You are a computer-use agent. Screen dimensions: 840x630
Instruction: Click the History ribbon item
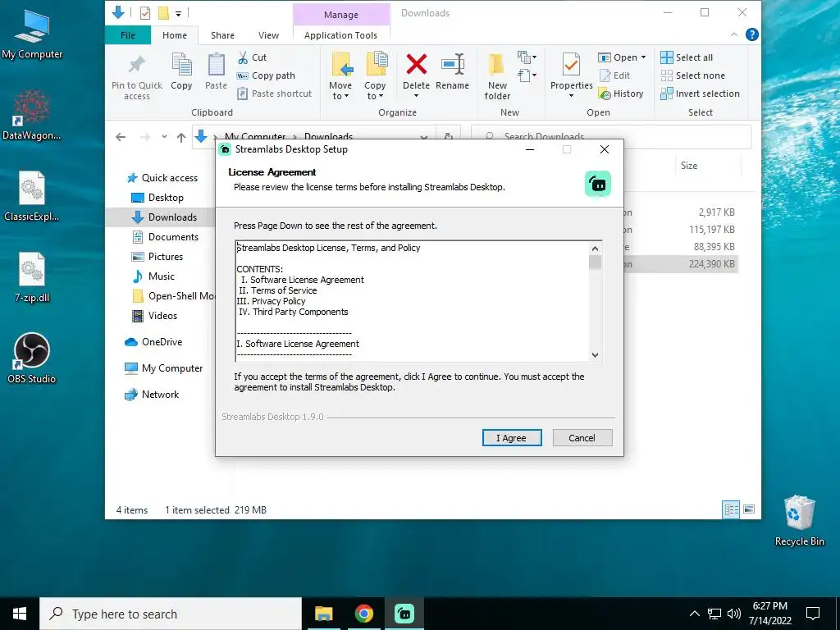tap(621, 94)
